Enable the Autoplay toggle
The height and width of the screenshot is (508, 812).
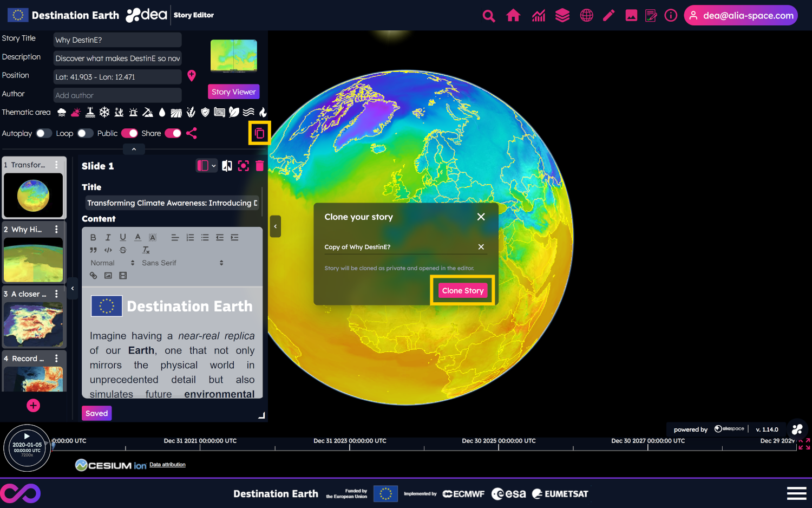coord(44,133)
